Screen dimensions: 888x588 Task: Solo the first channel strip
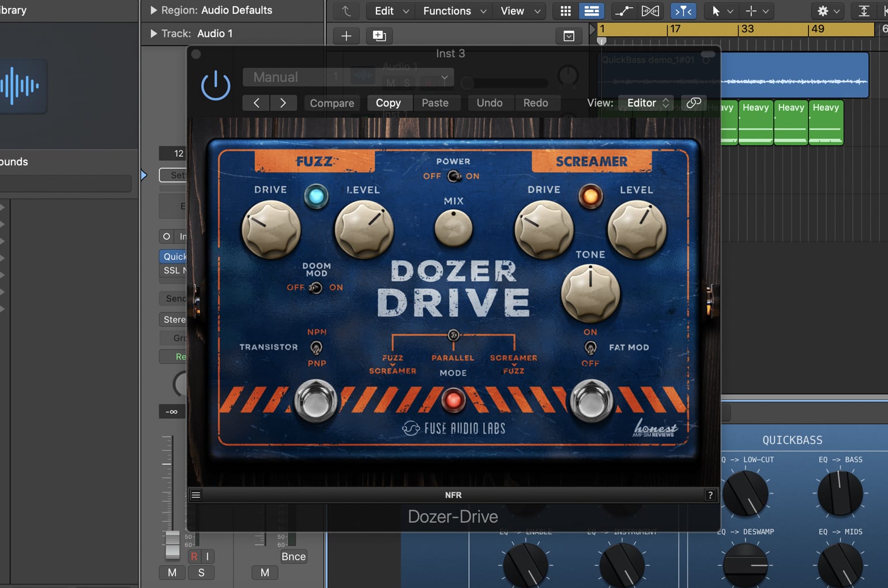tap(201, 572)
